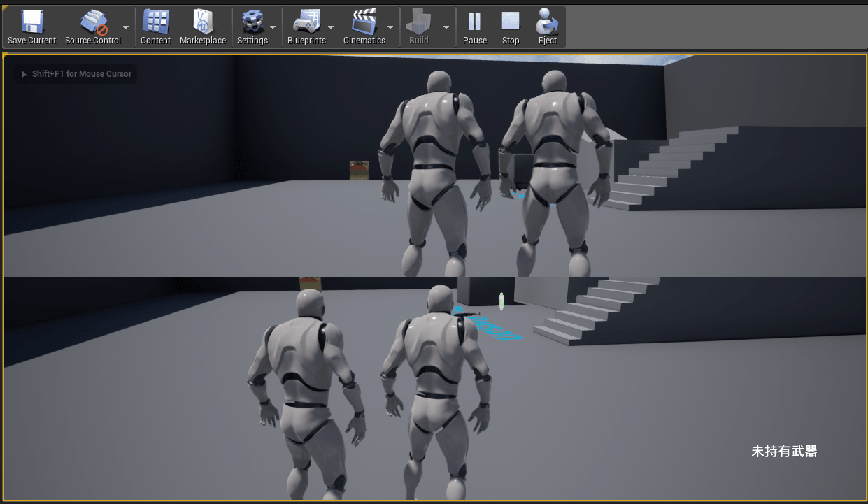
Task: Open the Blueprints gamepad icon
Action: tap(306, 21)
